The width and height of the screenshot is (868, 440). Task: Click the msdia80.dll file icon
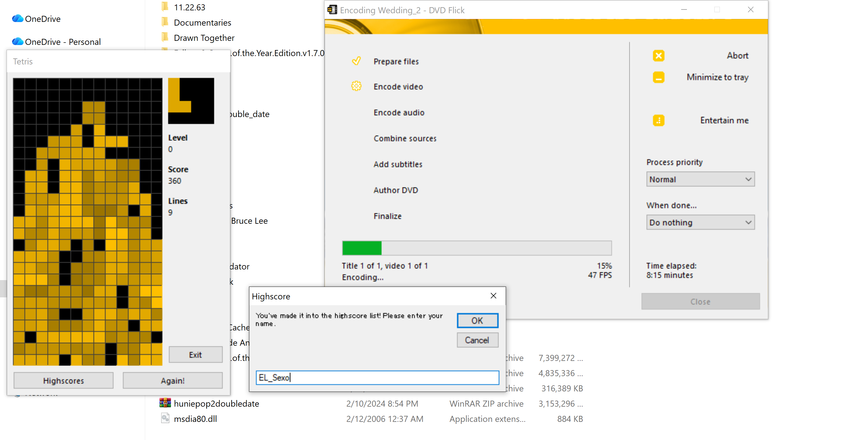(x=165, y=418)
